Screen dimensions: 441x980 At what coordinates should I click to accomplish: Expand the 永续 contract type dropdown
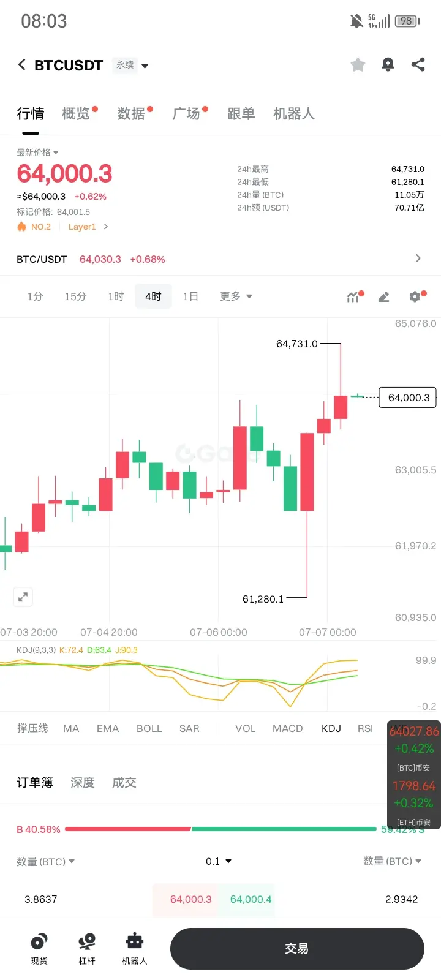130,65
